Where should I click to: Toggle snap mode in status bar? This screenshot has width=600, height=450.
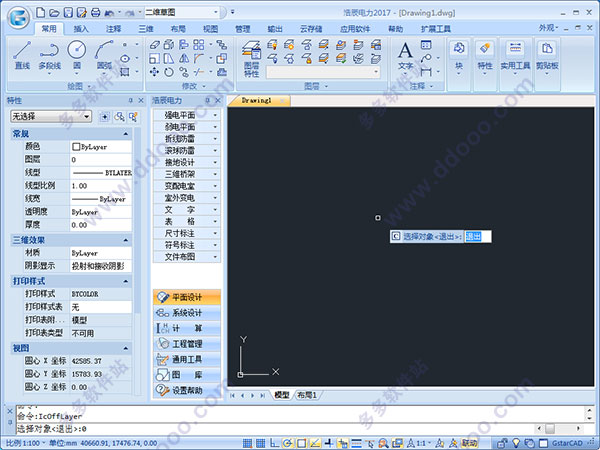point(248,443)
